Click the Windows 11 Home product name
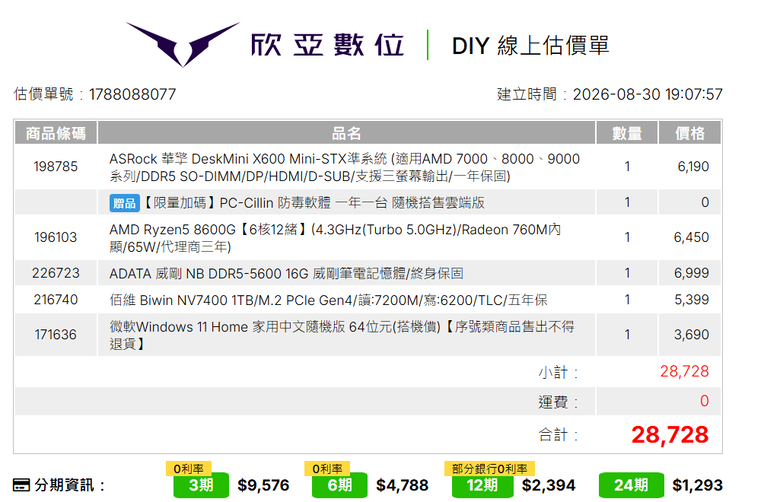Screen dimensions: 780x502 tap(342, 335)
